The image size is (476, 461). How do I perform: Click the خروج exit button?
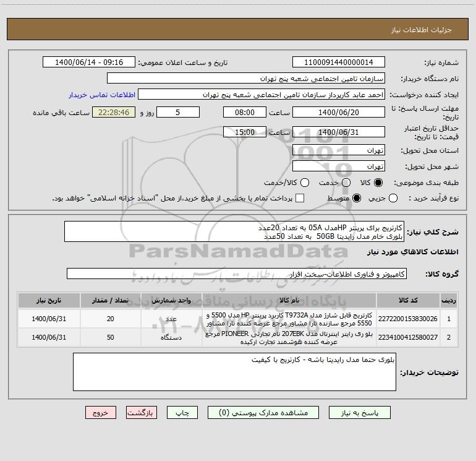(x=101, y=413)
